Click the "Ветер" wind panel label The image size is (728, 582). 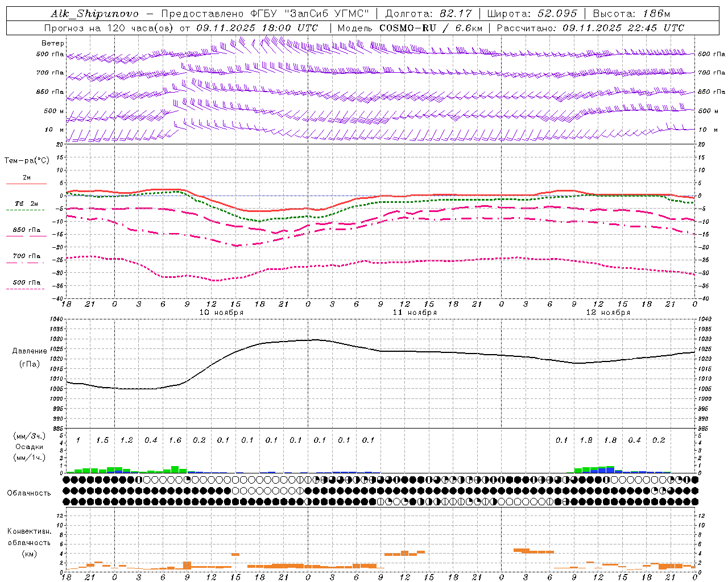pyautogui.click(x=53, y=43)
